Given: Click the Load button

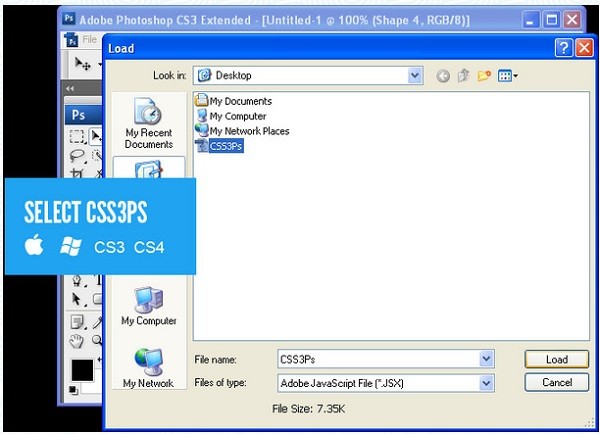Looking at the screenshot, I should 556,359.
